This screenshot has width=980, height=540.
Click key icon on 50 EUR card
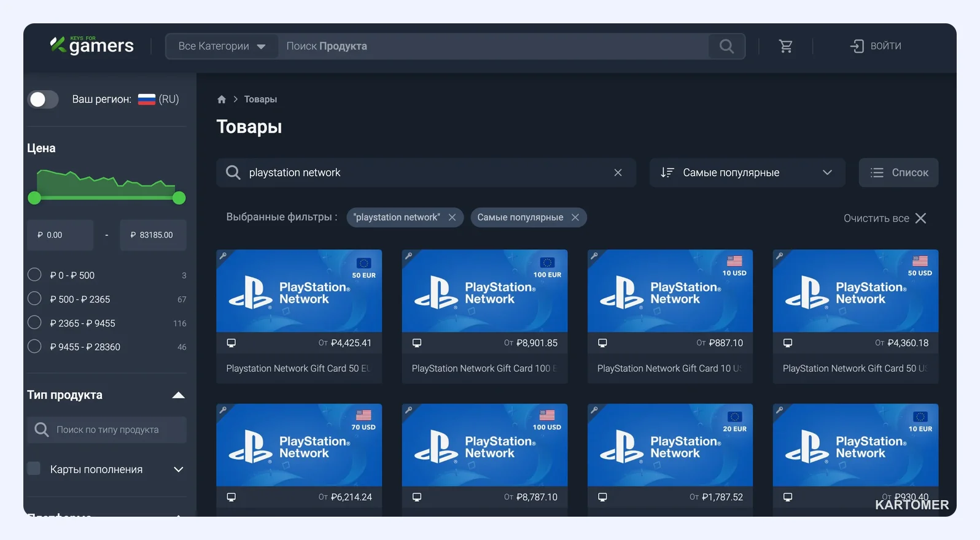click(224, 256)
